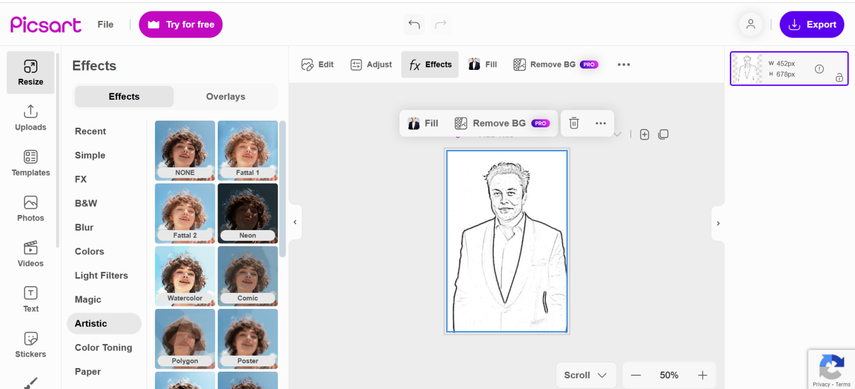Duplicate the page with copy icon
Viewport: 855px width, 389px height.
pos(663,135)
